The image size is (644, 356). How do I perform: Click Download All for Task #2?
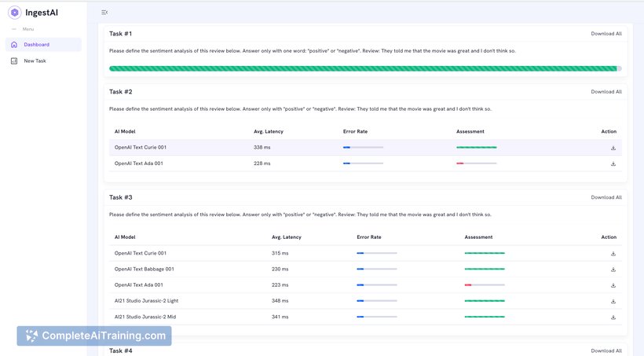[x=606, y=92]
